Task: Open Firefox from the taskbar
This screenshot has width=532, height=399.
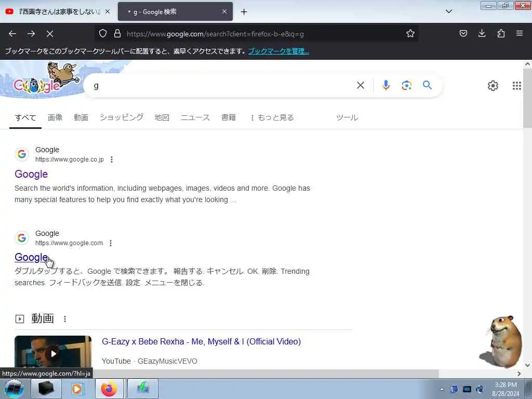Action: click(x=109, y=389)
